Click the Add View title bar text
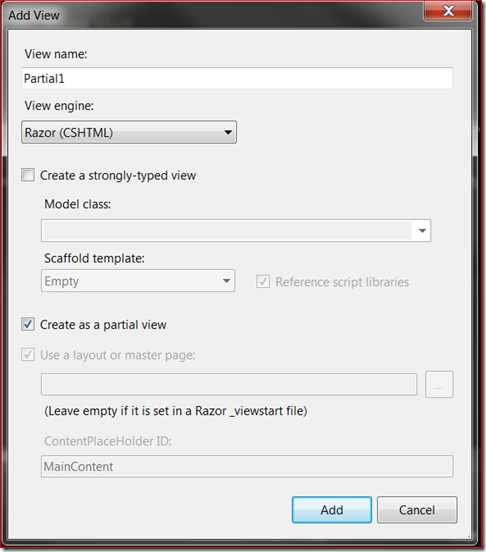Screen dimensions: 486x552 (34, 15)
